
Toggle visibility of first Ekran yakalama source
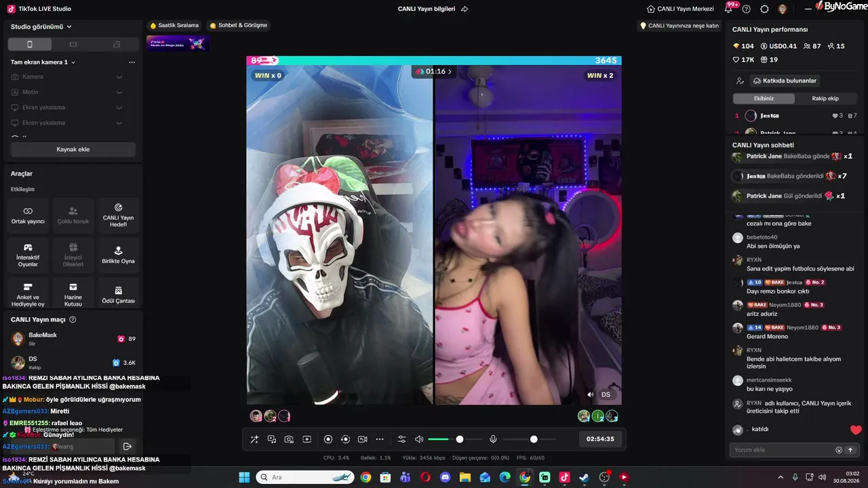point(119,107)
